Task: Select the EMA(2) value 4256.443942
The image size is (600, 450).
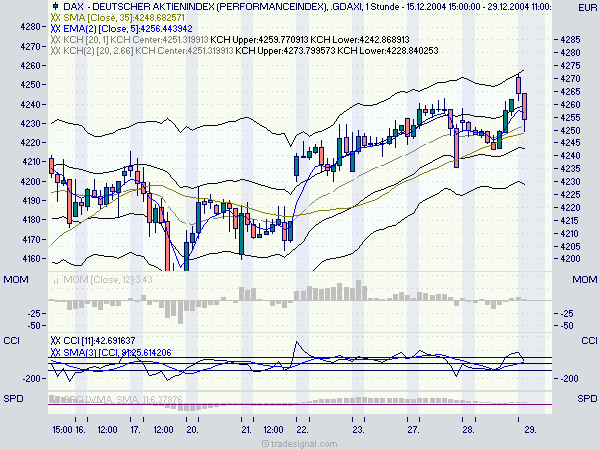Action: point(166,29)
